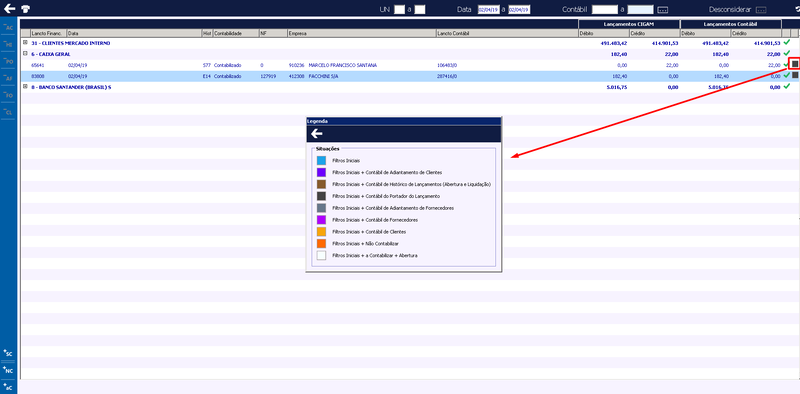Click the Adiantamento de Clientes legend swatch
Screen dimensions: 800x394
[321, 173]
